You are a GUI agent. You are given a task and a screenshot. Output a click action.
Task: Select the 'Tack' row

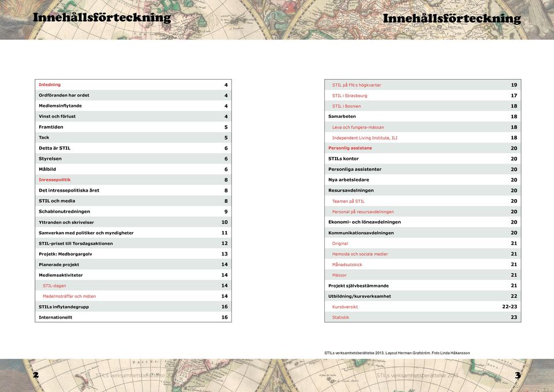pos(133,138)
